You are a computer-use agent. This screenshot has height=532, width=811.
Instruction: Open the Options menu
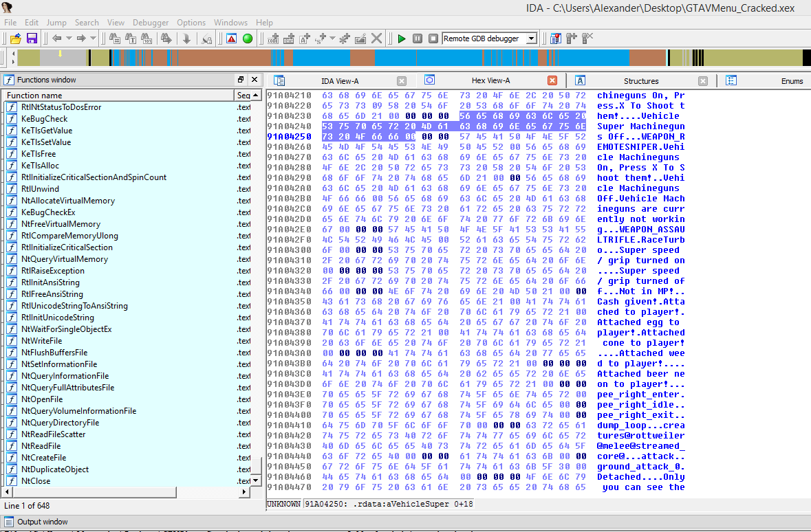point(191,23)
